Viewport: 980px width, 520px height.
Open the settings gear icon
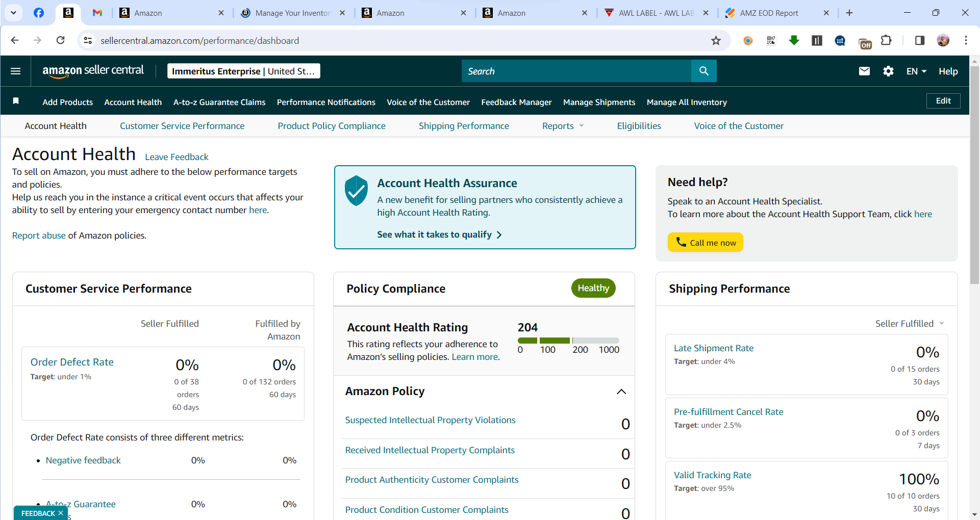click(888, 71)
